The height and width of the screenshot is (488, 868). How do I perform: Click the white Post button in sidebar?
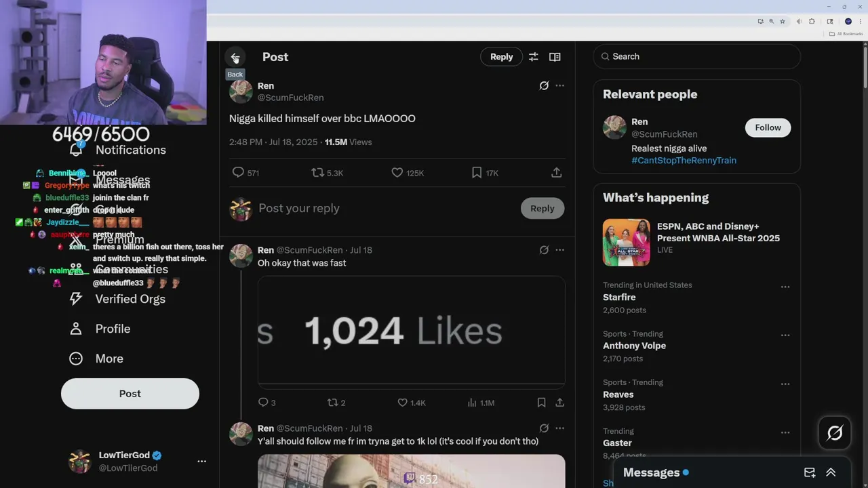pos(130,394)
